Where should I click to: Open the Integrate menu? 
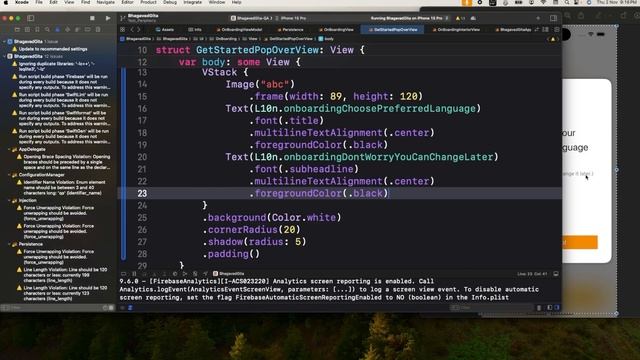point(192,2)
